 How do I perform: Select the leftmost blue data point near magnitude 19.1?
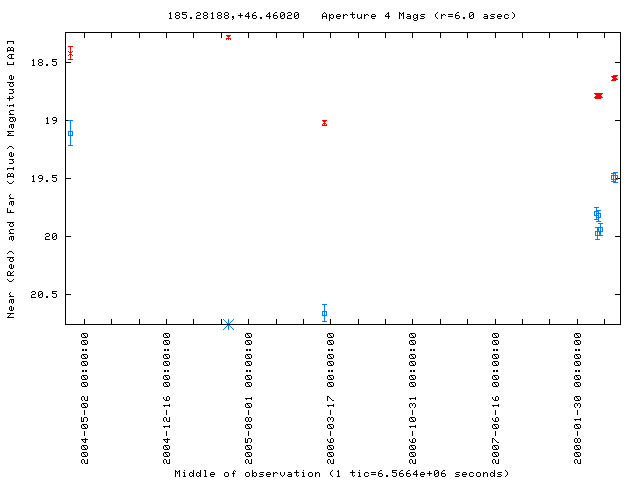click(71, 133)
